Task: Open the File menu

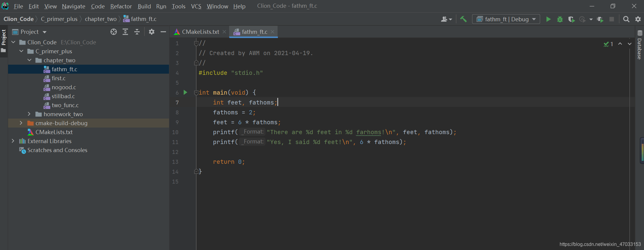Action: tap(18, 6)
